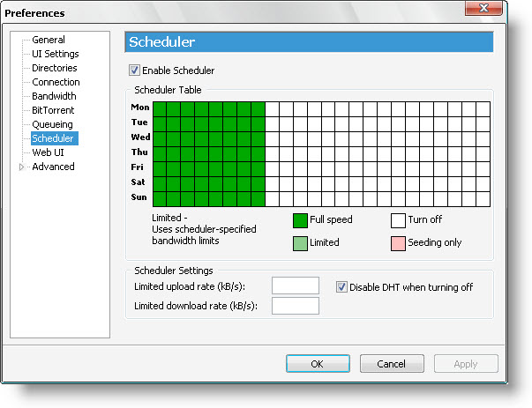Toggle Disable DHT when turning off

pyautogui.click(x=341, y=287)
